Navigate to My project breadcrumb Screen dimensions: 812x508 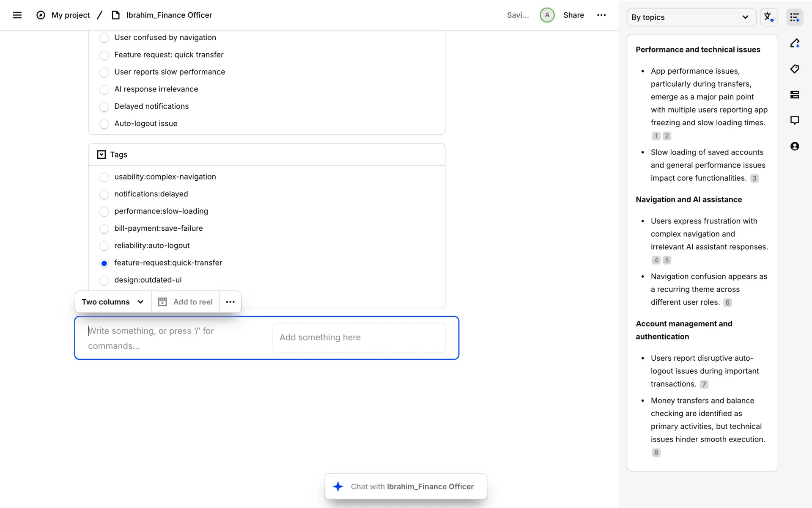pos(71,15)
